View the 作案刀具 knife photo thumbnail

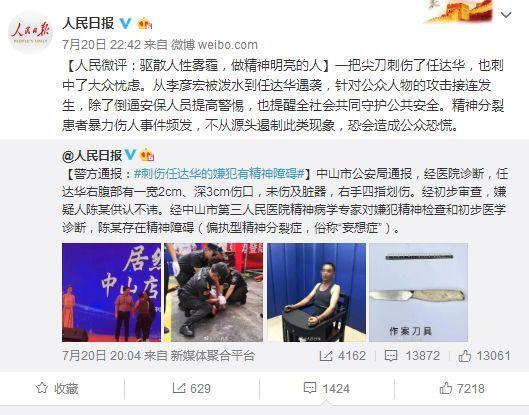tap(418, 292)
